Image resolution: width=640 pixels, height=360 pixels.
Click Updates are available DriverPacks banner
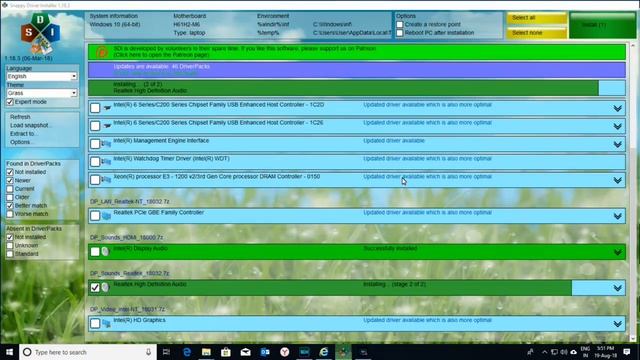[x=357, y=70]
